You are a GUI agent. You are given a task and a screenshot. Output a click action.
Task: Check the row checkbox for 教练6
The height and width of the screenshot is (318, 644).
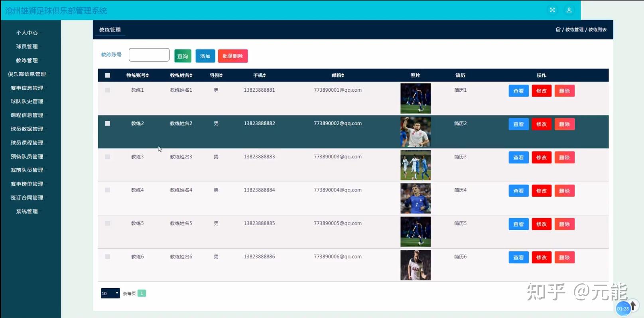coord(108,257)
